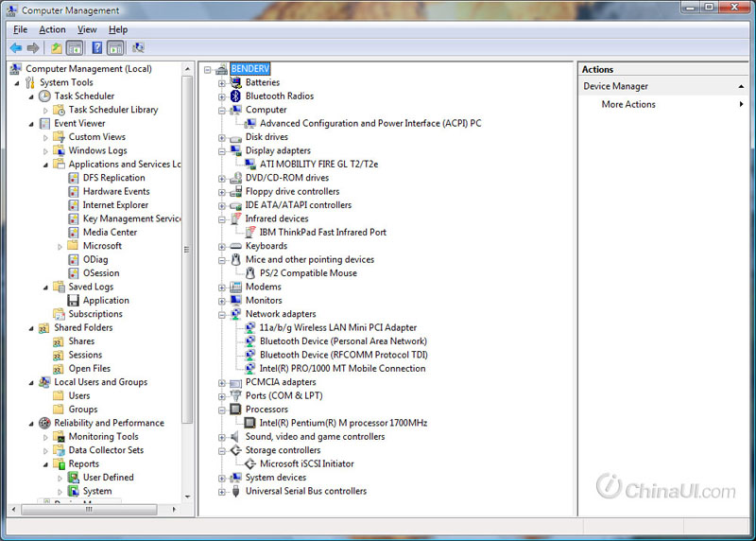Expand the Disk drives category
The image size is (756, 541).
222,137
